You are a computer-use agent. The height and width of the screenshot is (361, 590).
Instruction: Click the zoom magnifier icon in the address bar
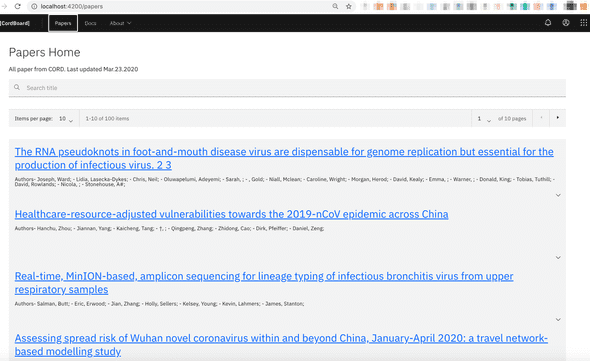[335, 6]
